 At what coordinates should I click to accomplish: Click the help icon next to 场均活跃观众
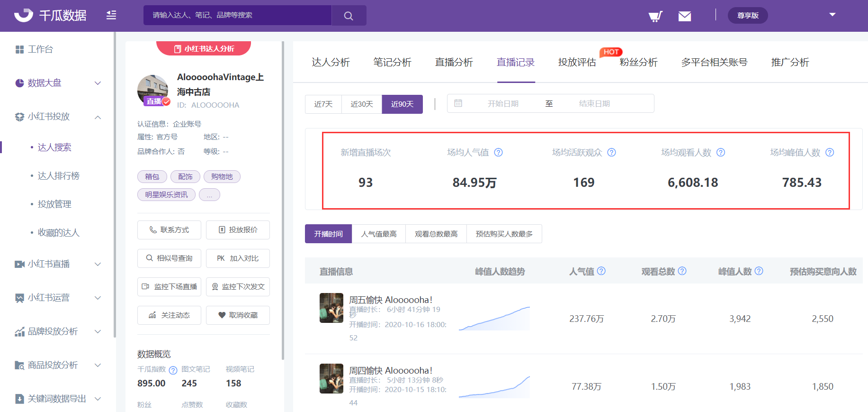coord(611,153)
